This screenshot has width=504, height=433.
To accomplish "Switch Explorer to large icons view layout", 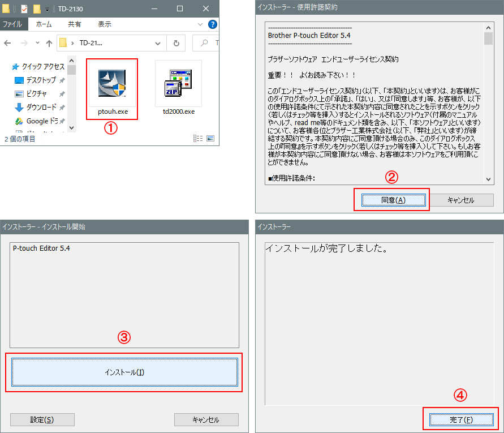I will click(x=210, y=138).
